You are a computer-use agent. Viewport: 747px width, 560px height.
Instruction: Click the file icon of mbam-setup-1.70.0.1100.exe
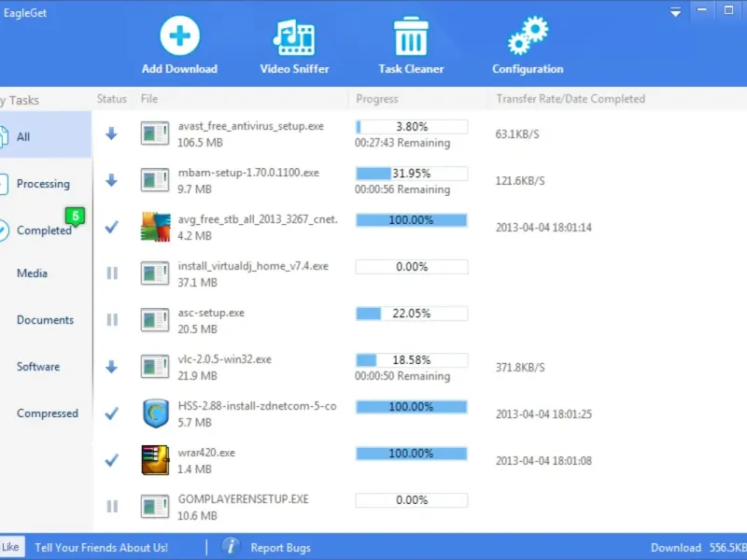pyautogui.click(x=155, y=180)
